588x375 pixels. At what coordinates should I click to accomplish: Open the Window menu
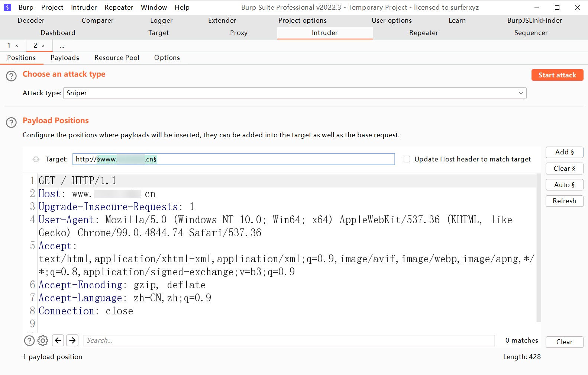154,7
